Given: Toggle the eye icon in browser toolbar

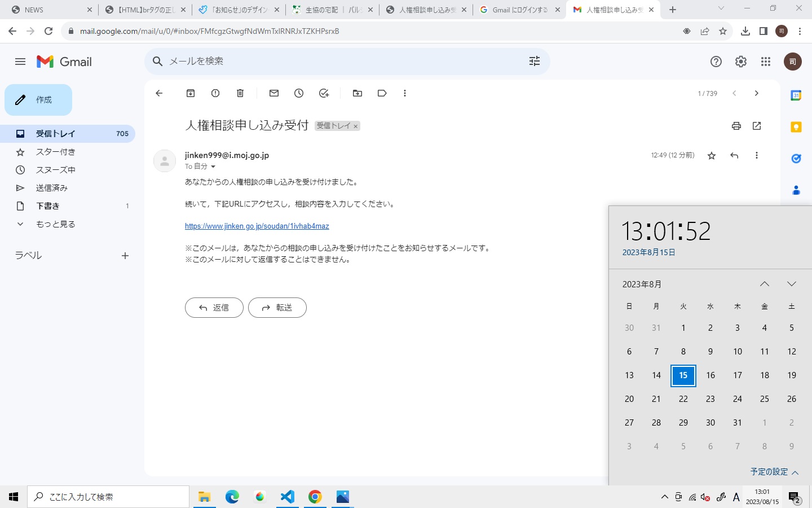Looking at the screenshot, I should click(x=687, y=31).
